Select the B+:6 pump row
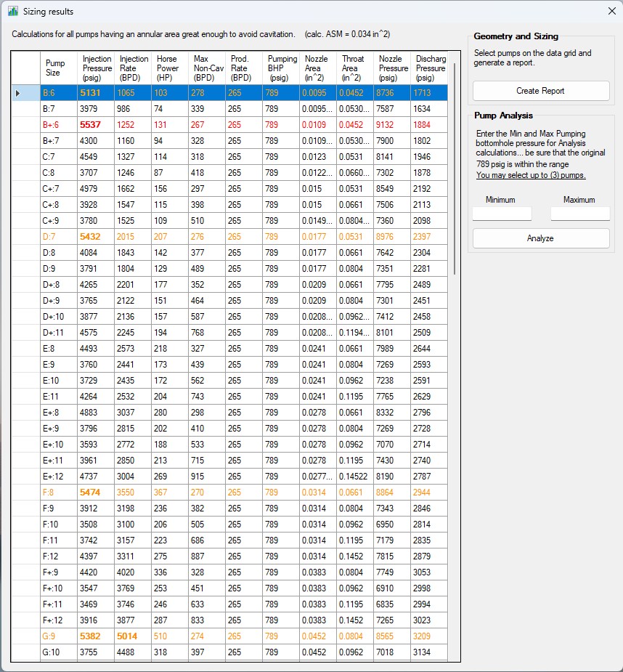Viewport: 623px width, 672px height. point(58,125)
